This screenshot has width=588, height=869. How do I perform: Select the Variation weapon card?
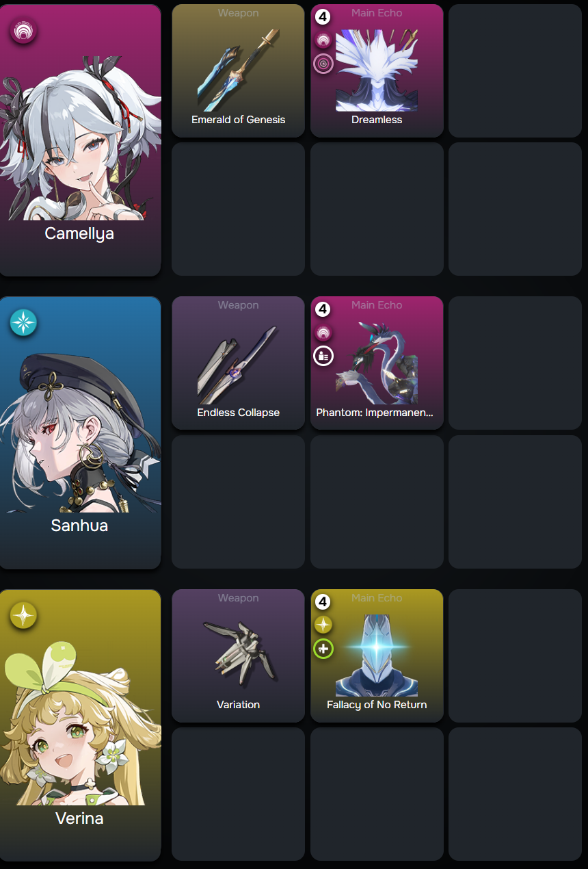click(238, 656)
